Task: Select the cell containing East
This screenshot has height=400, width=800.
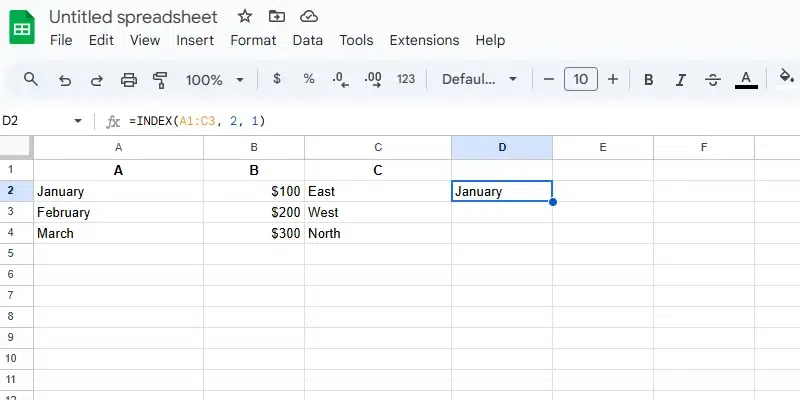Action: (378, 191)
